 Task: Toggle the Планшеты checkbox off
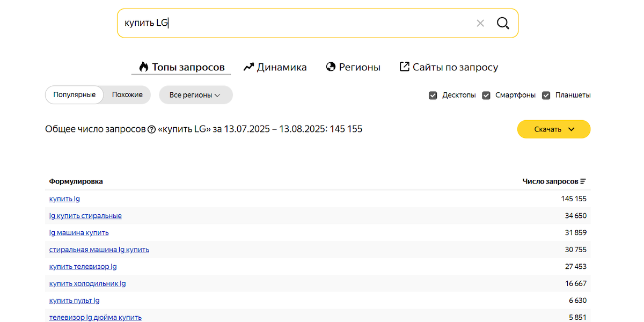[x=546, y=95]
